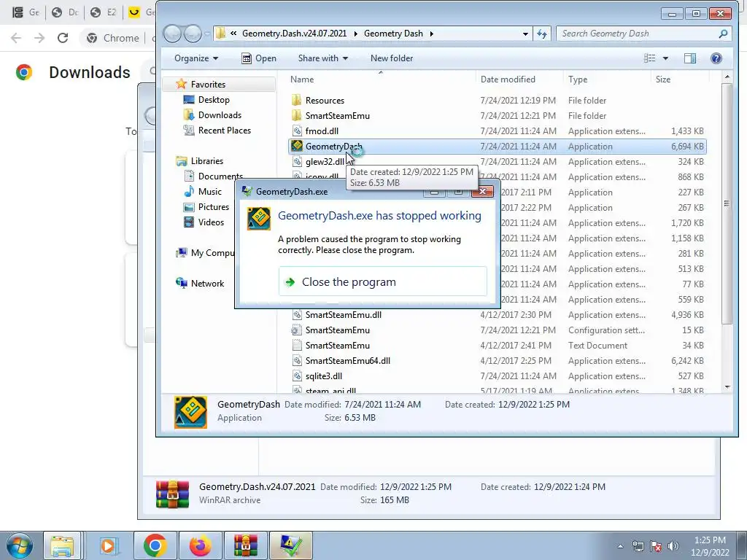
Task: Sort by the Type column header
Action: pyautogui.click(x=578, y=79)
